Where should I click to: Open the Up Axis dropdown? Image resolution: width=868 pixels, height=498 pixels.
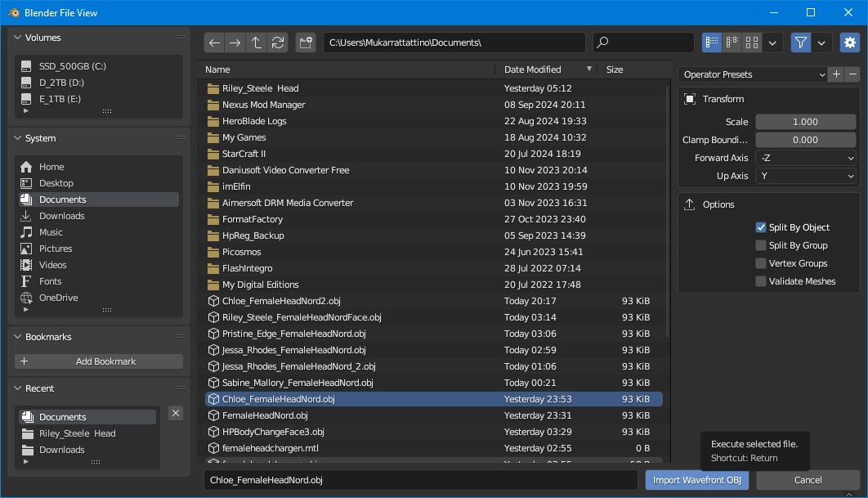[806, 176]
